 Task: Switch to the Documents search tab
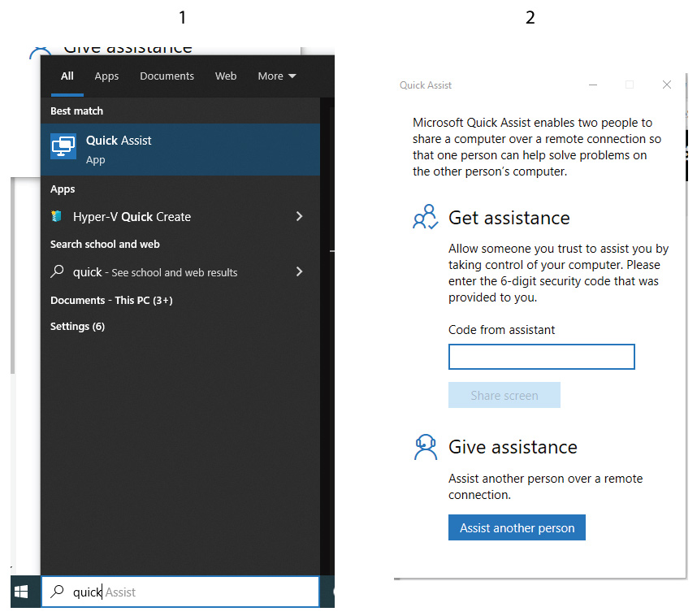167,76
